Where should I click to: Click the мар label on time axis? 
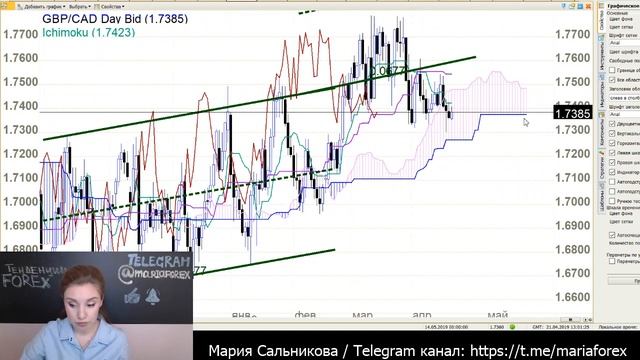click(x=362, y=315)
